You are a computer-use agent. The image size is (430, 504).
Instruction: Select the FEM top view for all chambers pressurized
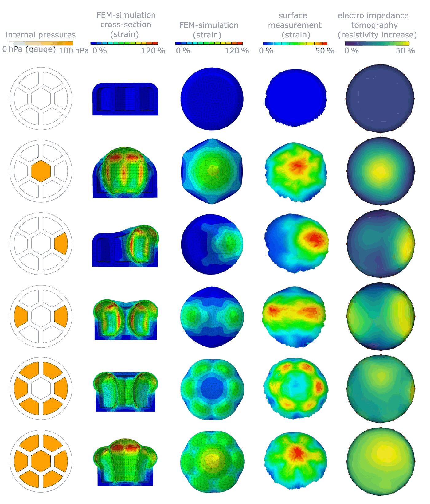213,462
